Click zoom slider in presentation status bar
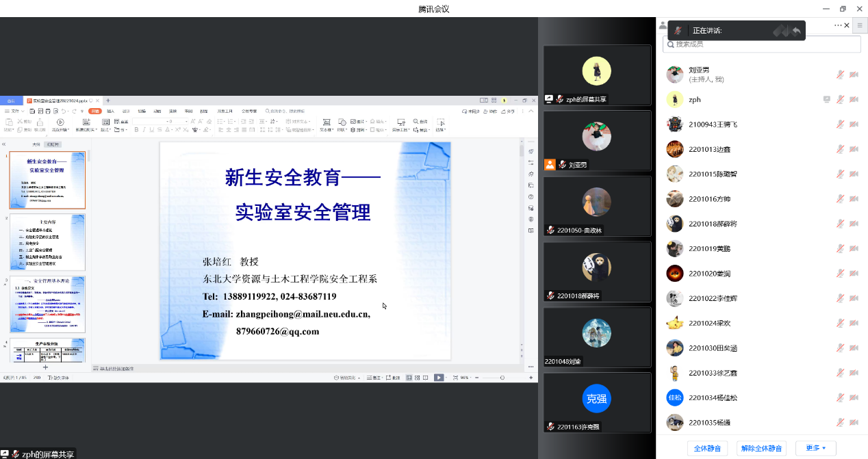 (x=502, y=378)
